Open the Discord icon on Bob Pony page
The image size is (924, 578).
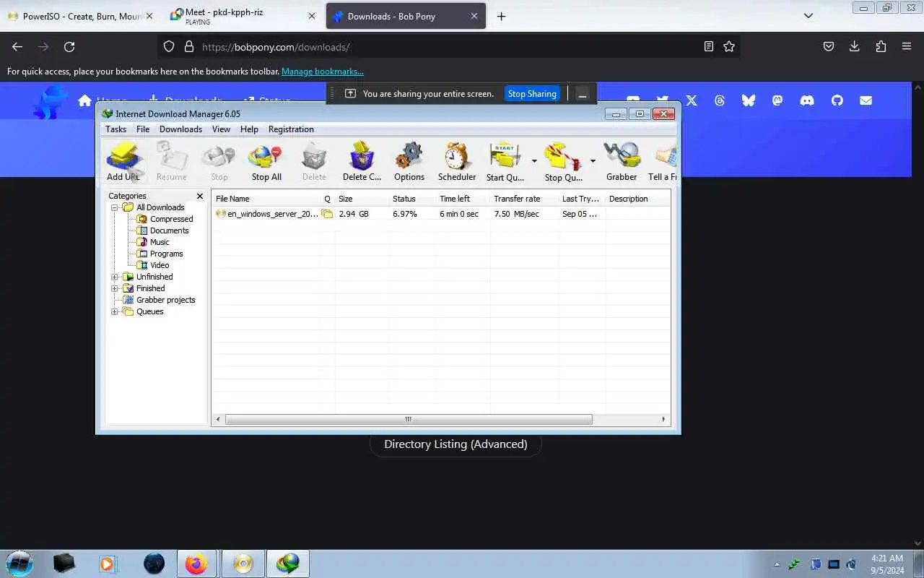tap(807, 100)
